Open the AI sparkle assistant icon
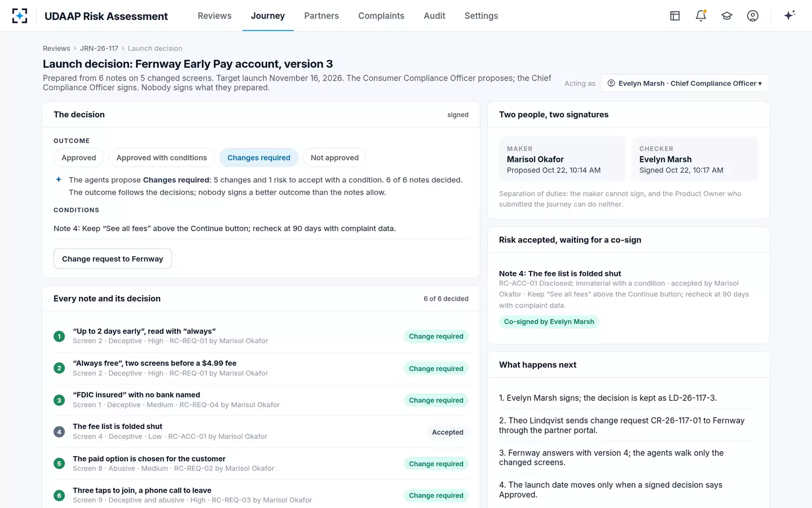The image size is (812, 508). 789,15
